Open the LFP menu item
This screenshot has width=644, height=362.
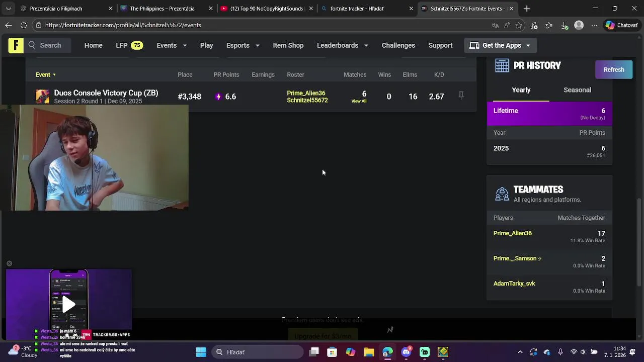click(x=129, y=45)
